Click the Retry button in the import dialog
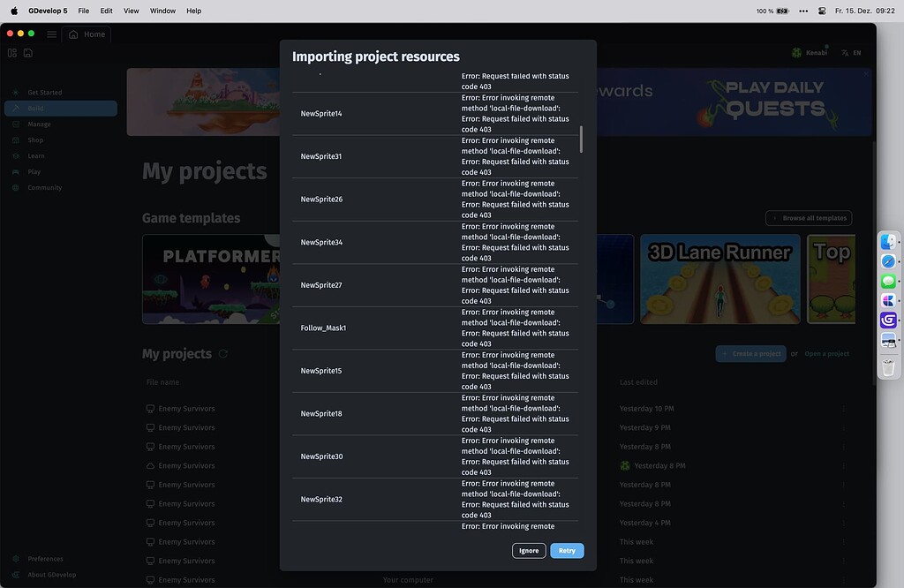This screenshot has height=588, width=904. [567, 551]
